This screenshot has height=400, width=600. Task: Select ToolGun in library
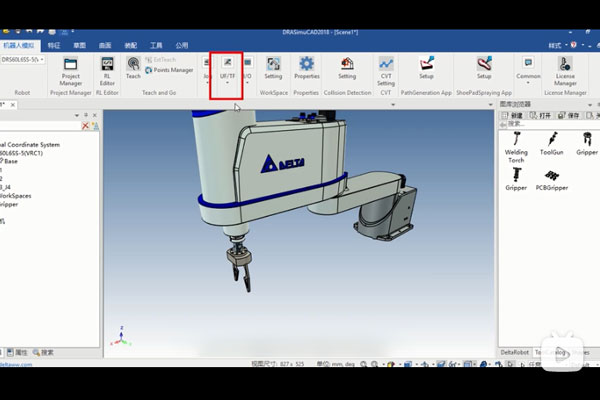(x=551, y=143)
